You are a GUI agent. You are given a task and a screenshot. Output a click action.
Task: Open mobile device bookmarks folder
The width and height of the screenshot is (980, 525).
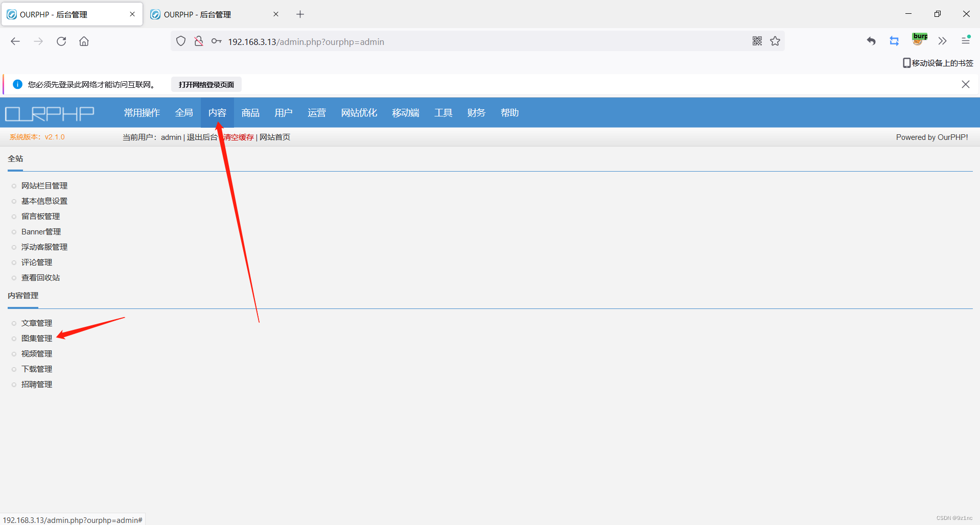click(x=938, y=63)
